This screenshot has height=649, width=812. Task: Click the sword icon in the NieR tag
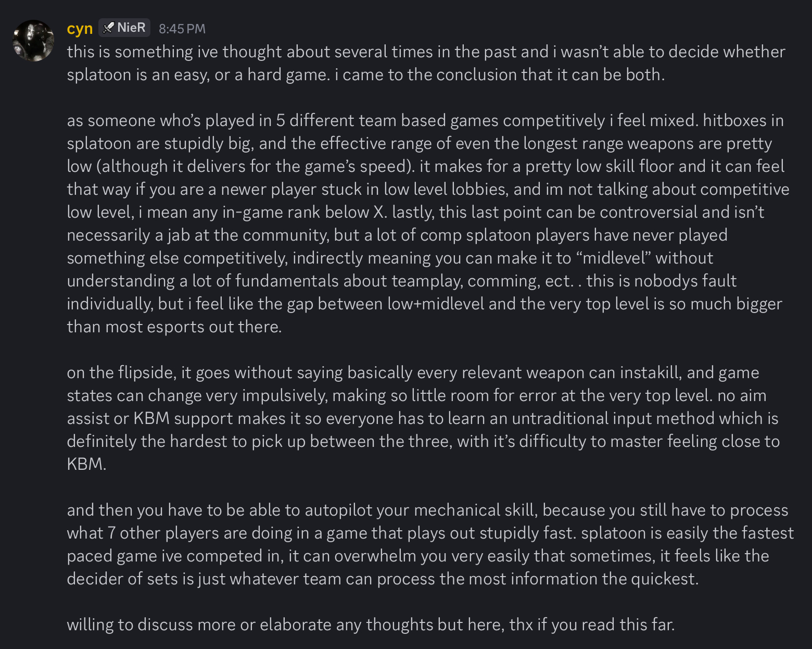[108, 28]
